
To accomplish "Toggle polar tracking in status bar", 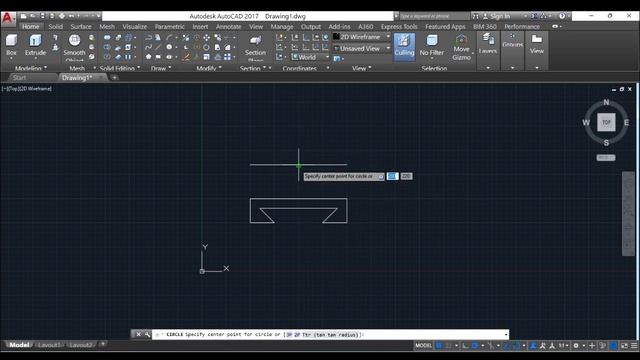I will tap(475, 345).
